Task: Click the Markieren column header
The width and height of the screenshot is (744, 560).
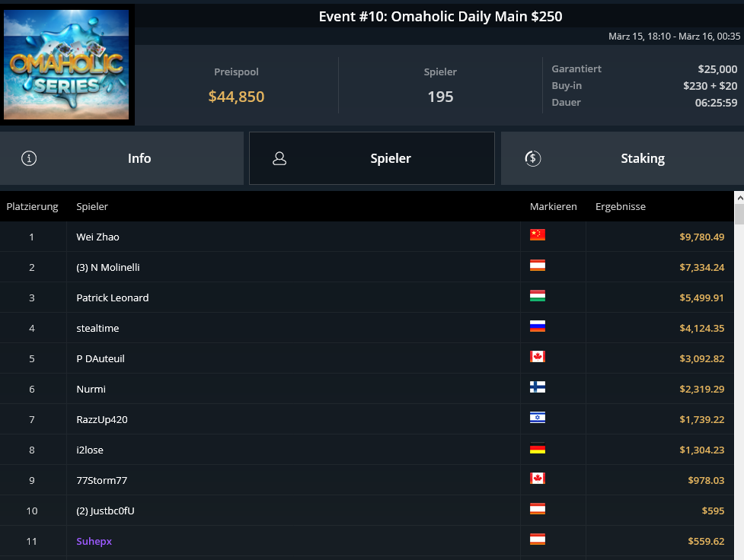Action: 554,206
